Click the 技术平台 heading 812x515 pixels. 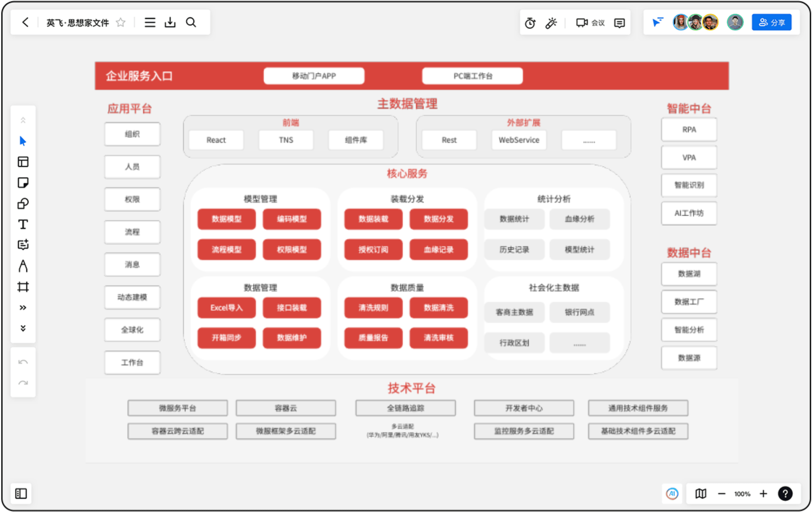411,388
